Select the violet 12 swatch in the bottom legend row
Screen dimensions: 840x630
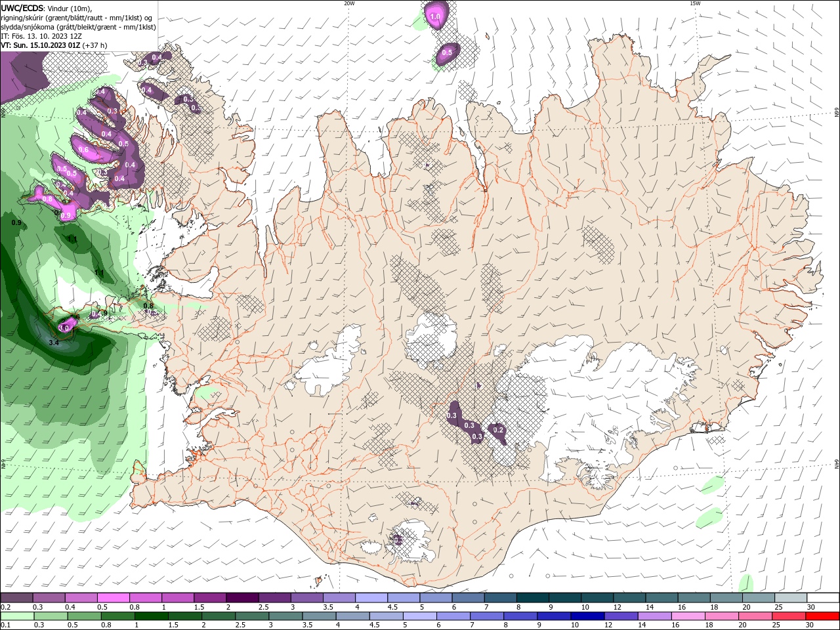click(620, 616)
